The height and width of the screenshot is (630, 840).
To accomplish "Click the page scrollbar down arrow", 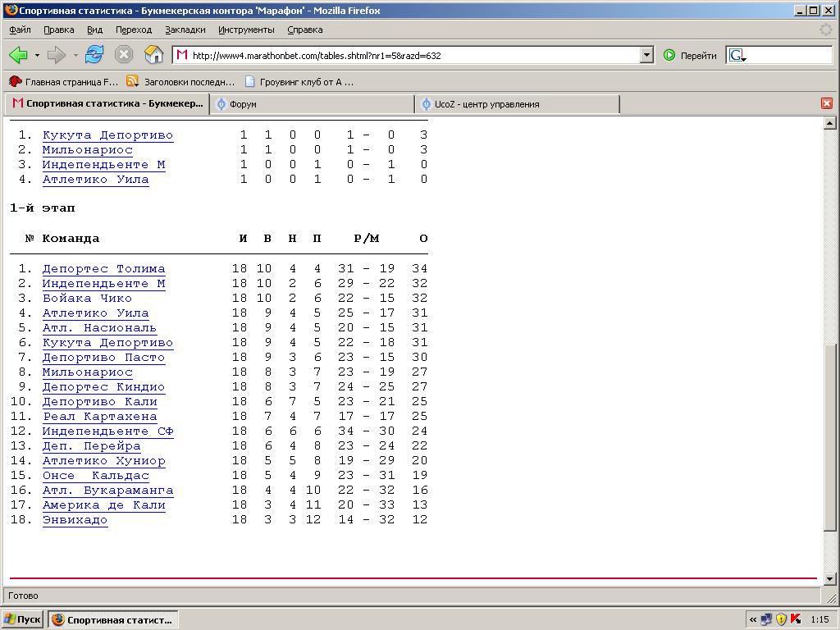I will [x=829, y=578].
